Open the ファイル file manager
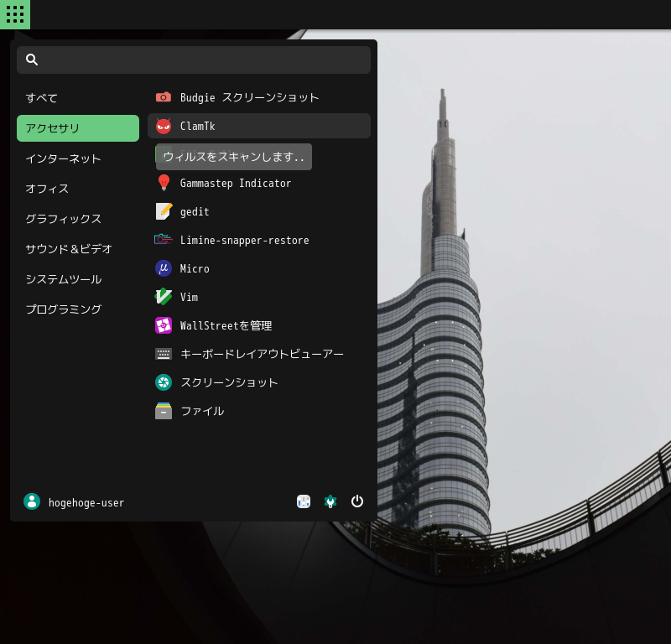This screenshot has width=671, height=644. [x=259, y=411]
